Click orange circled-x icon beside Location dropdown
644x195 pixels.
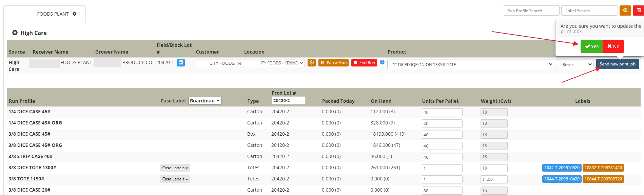tap(311, 63)
